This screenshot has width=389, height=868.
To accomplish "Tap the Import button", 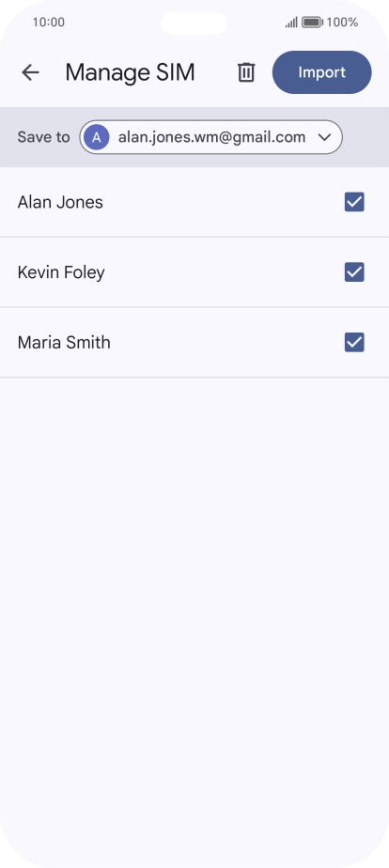I will point(322,72).
